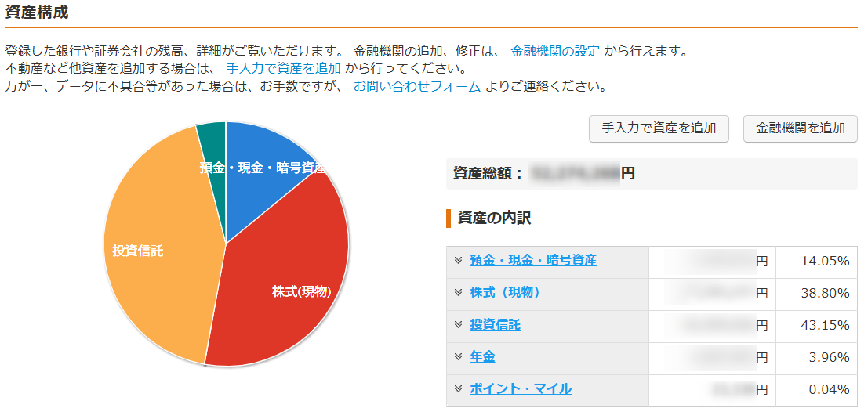Screen dimensions: 868x419
Task: Follow the blue 手入力で資産を追加 text link
Action: [x=283, y=69]
